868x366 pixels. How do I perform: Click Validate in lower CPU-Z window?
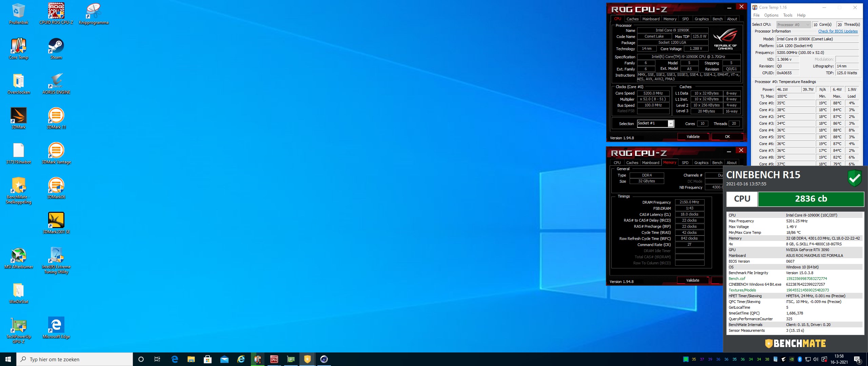pos(693,280)
